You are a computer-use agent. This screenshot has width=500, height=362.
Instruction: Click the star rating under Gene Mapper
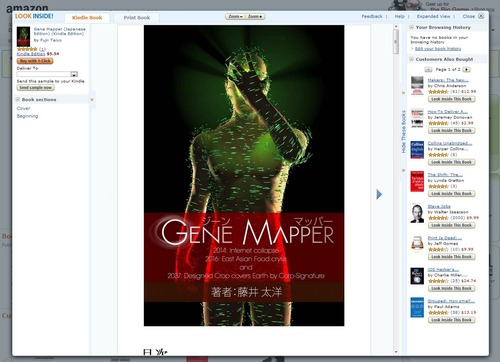pyautogui.click(x=27, y=49)
